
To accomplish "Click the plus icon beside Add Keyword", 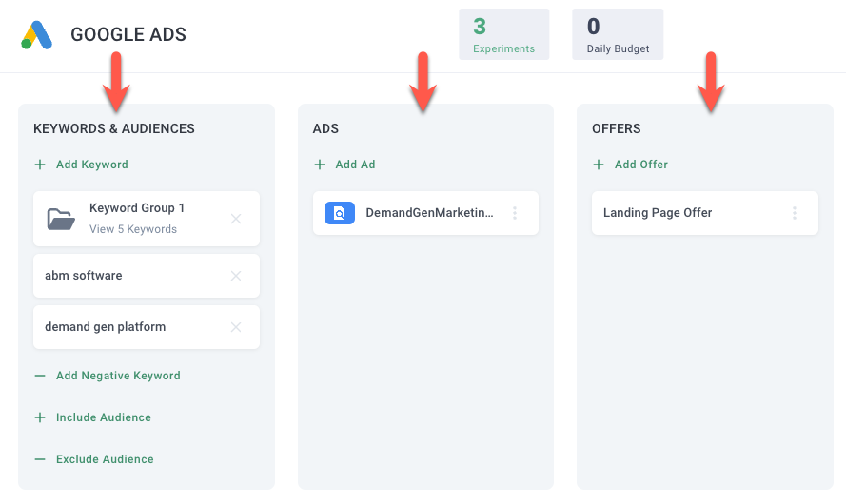I will [x=40, y=165].
